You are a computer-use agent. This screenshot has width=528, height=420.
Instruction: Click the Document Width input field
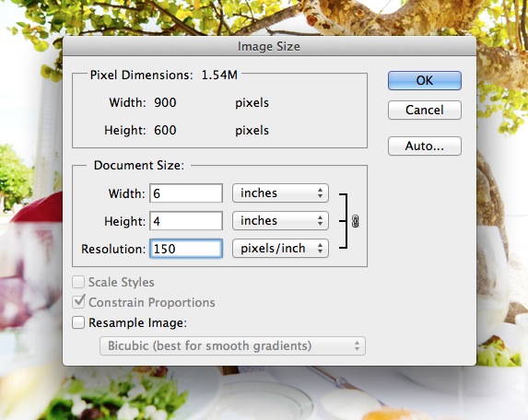pyautogui.click(x=186, y=193)
